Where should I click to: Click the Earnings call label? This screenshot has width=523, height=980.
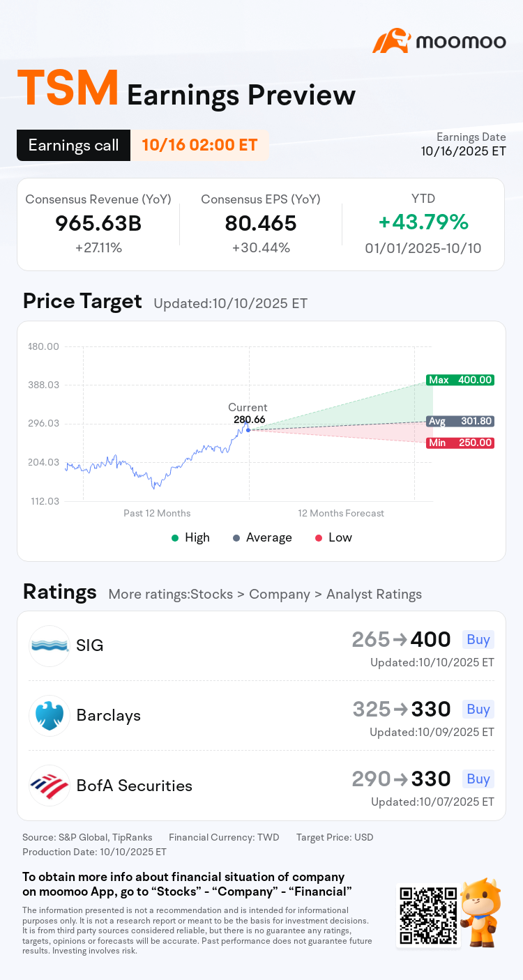[73, 145]
